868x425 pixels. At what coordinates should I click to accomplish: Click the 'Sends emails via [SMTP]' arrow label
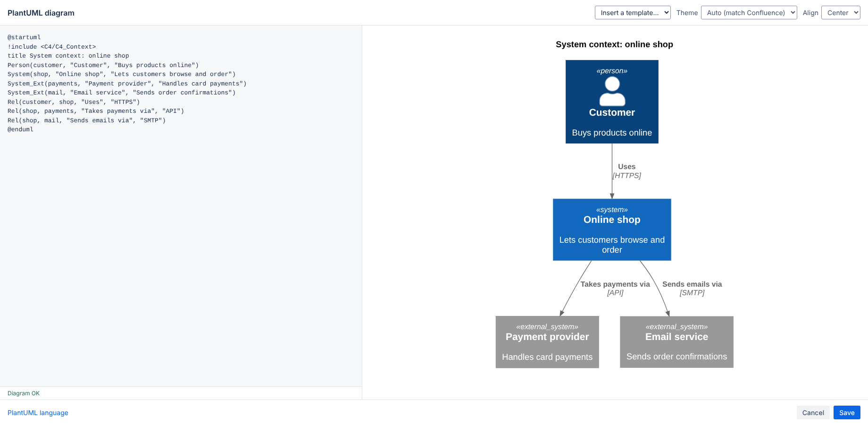coord(692,289)
